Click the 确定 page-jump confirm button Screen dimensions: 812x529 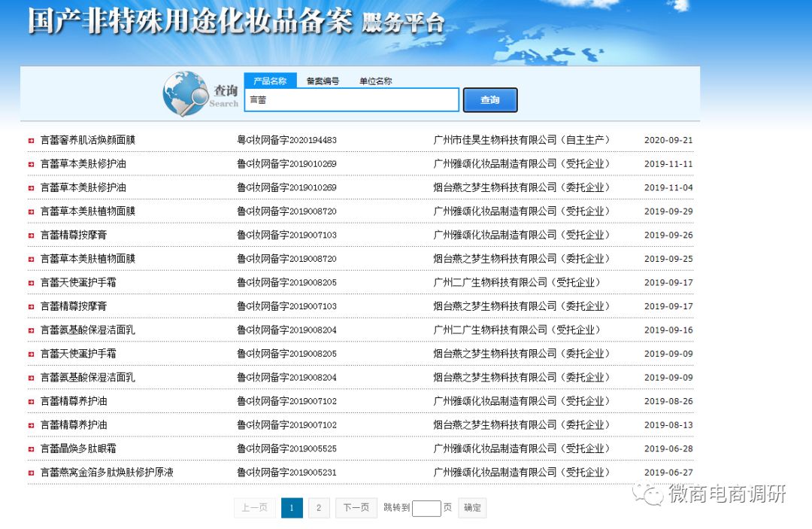pos(472,508)
